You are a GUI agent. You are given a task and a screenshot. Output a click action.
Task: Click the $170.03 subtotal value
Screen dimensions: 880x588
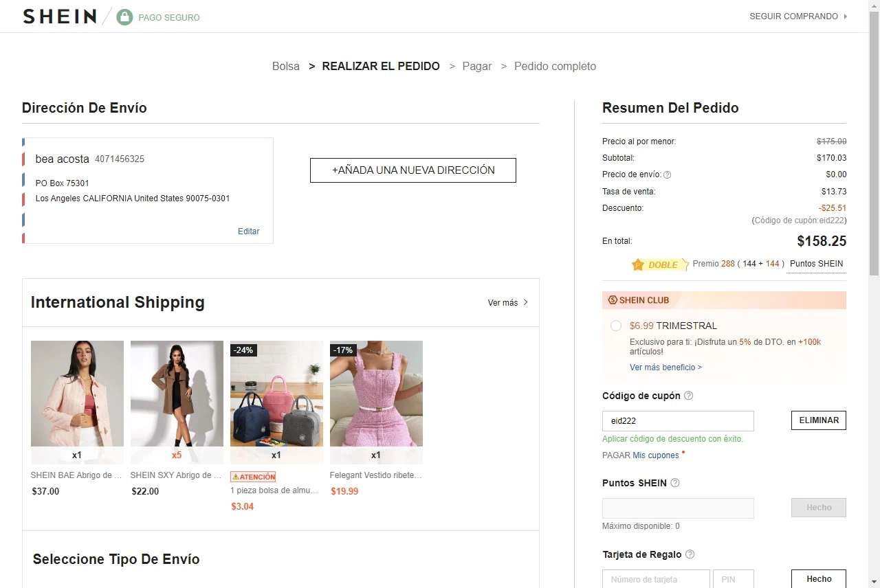pos(832,158)
